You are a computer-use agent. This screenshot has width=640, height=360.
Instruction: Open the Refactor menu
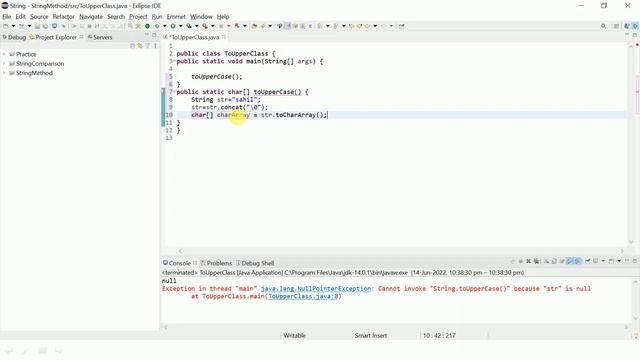pyautogui.click(x=64, y=17)
